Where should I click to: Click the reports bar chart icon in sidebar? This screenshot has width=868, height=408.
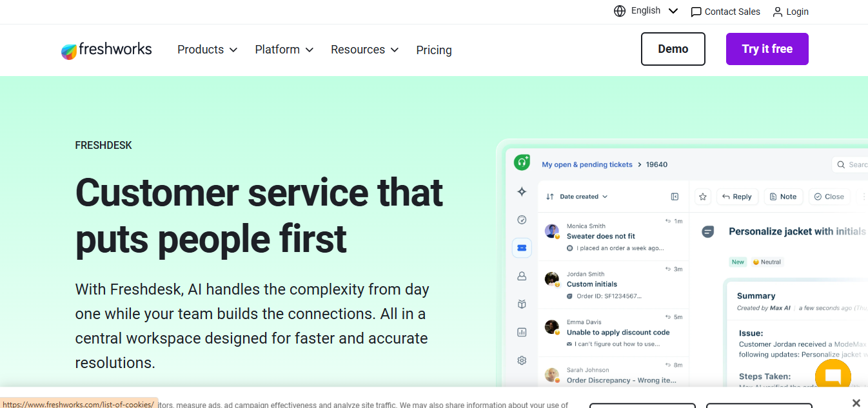[522, 333]
